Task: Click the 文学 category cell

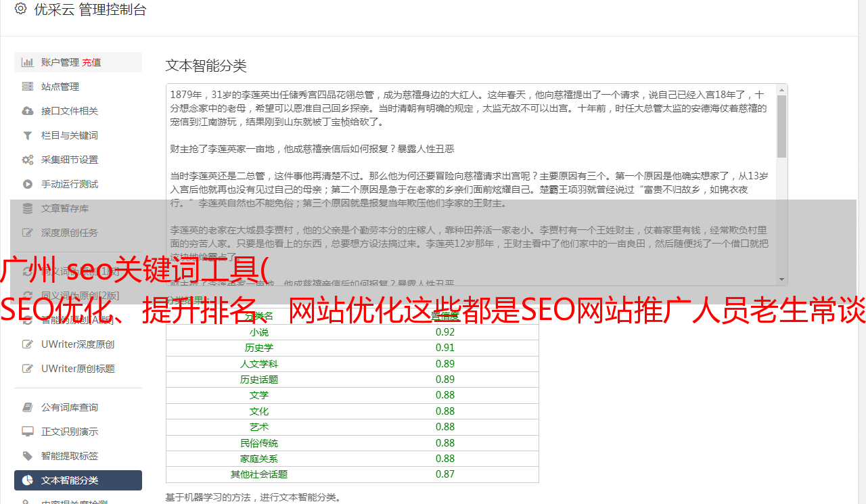Action: click(259, 395)
